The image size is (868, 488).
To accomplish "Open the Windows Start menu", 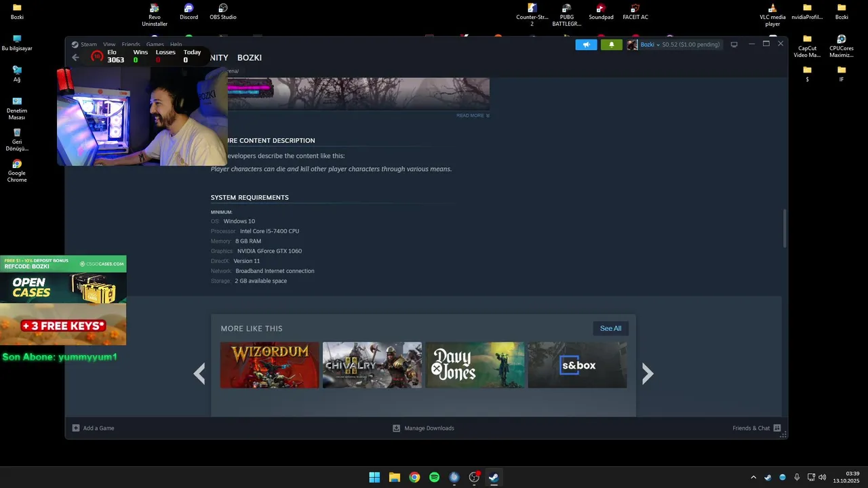I will coord(374,477).
